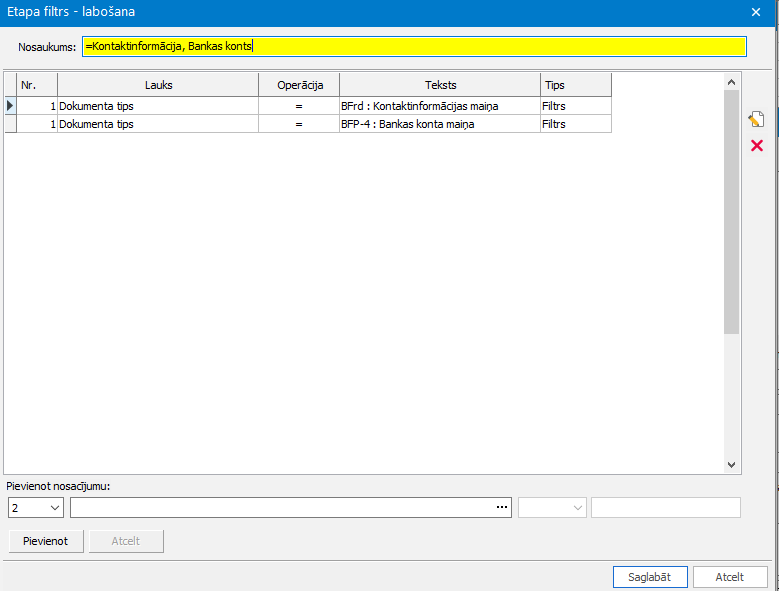Click the empty value text field

pyautogui.click(x=666, y=508)
